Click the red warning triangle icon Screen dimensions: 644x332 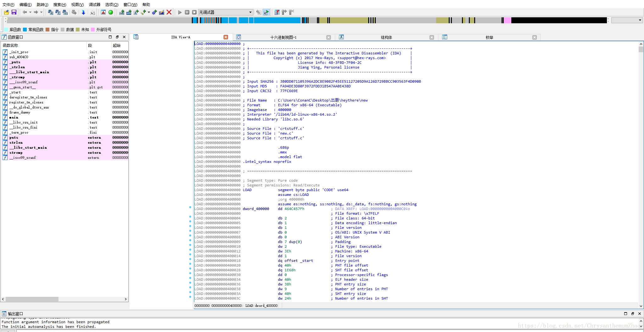(103, 12)
